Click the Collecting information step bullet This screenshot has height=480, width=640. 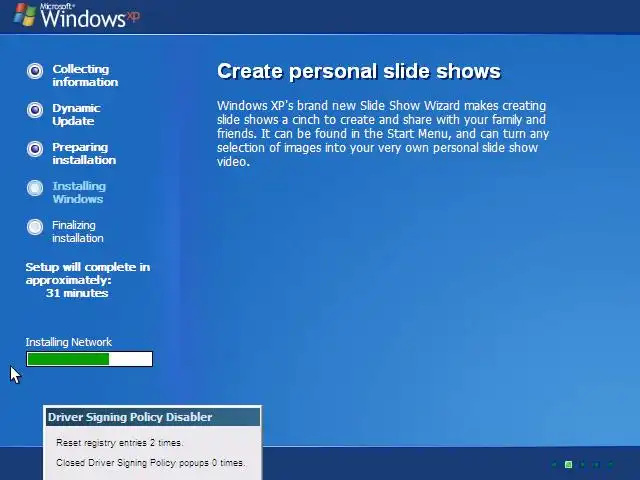pos(35,71)
